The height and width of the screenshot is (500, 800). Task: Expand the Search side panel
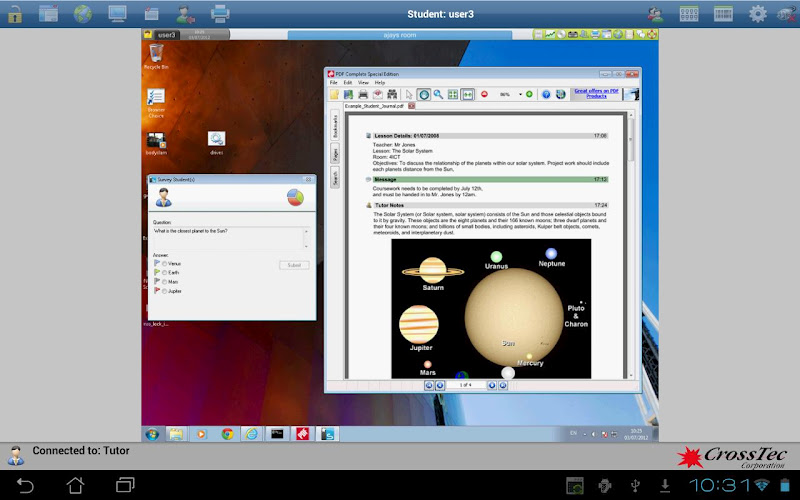click(335, 178)
